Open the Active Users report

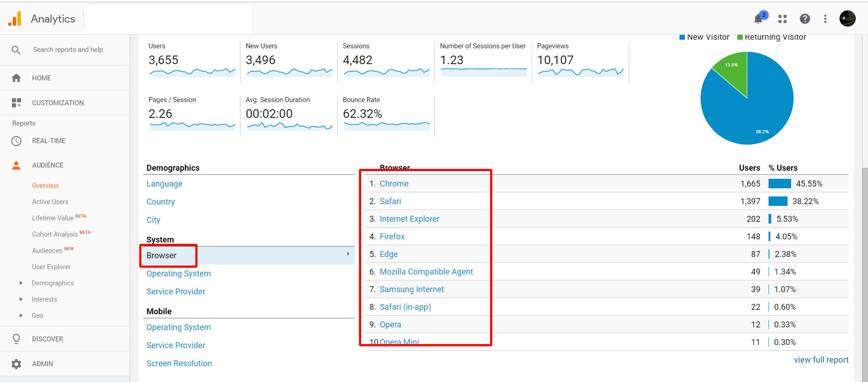tap(50, 202)
